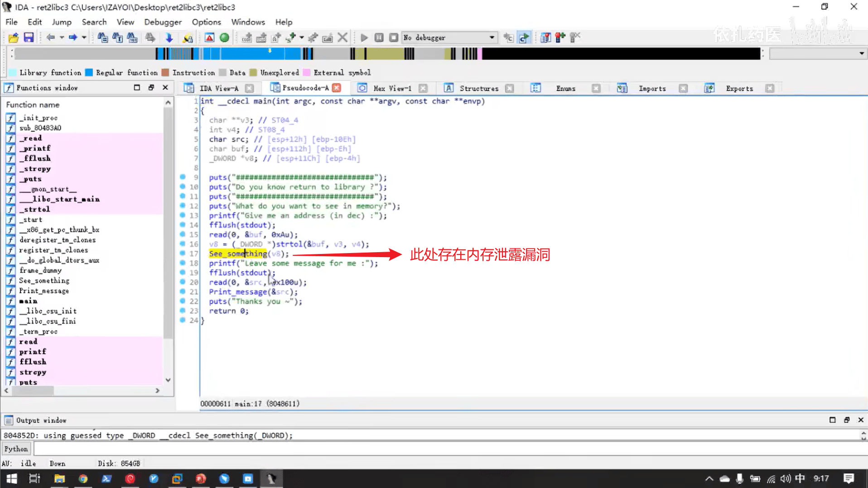Click the blue down arrow toolbar icon

pyautogui.click(x=169, y=38)
